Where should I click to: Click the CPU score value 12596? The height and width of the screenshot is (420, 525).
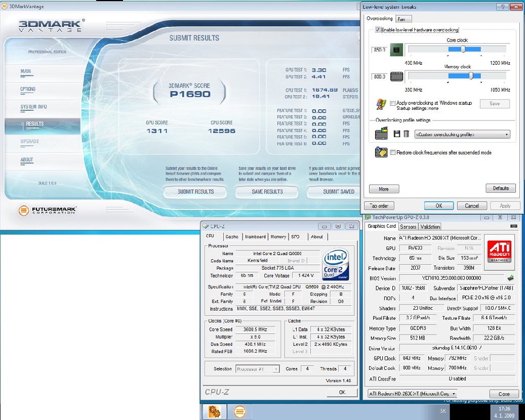(222, 131)
